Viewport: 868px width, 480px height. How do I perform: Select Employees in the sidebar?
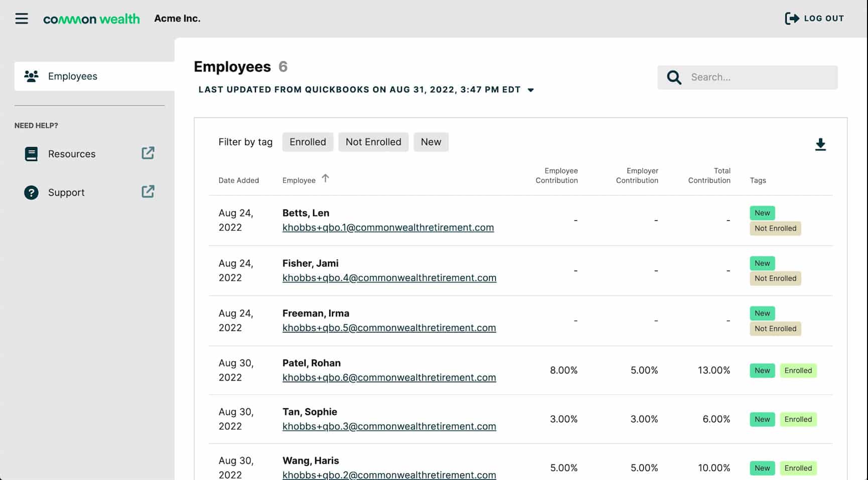click(94, 76)
